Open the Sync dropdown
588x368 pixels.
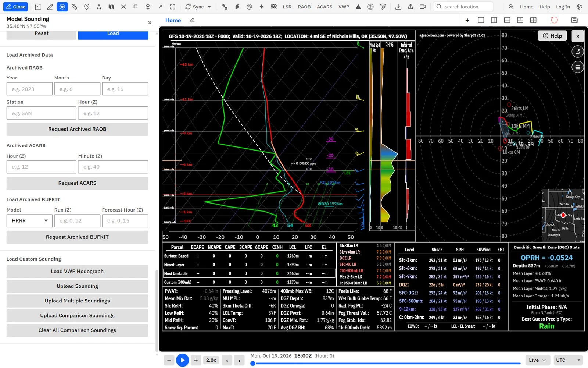[x=198, y=7]
